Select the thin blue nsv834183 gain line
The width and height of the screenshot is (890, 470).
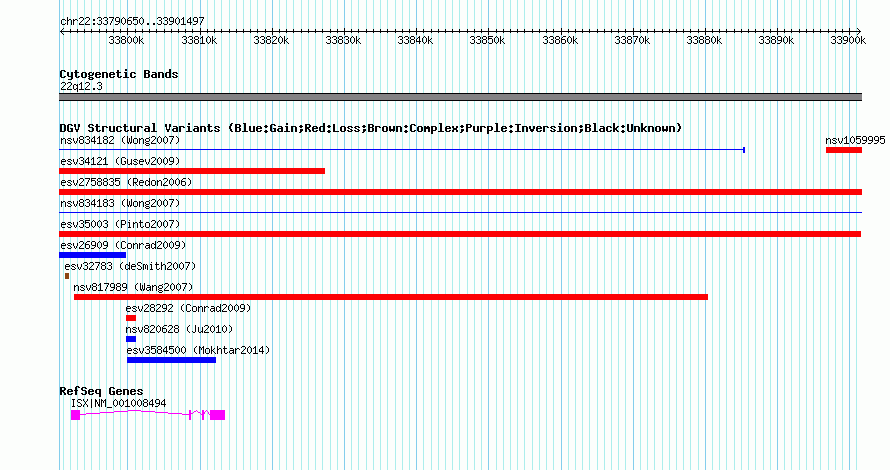[x=460, y=212]
